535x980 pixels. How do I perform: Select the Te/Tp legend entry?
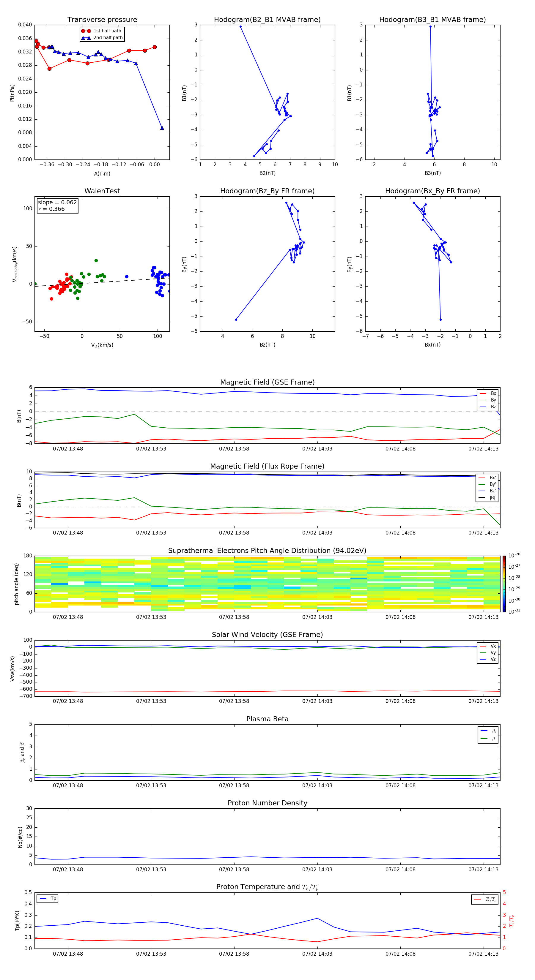pyautogui.click(x=485, y=899)
